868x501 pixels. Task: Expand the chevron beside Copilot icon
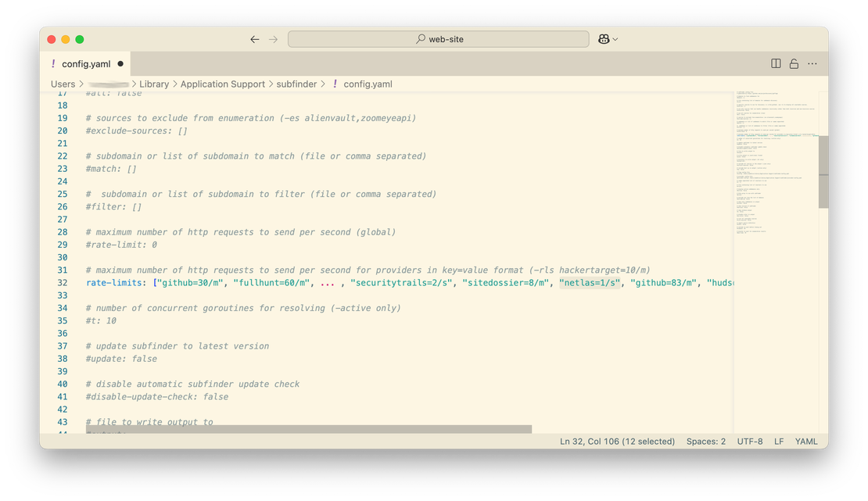615,39
